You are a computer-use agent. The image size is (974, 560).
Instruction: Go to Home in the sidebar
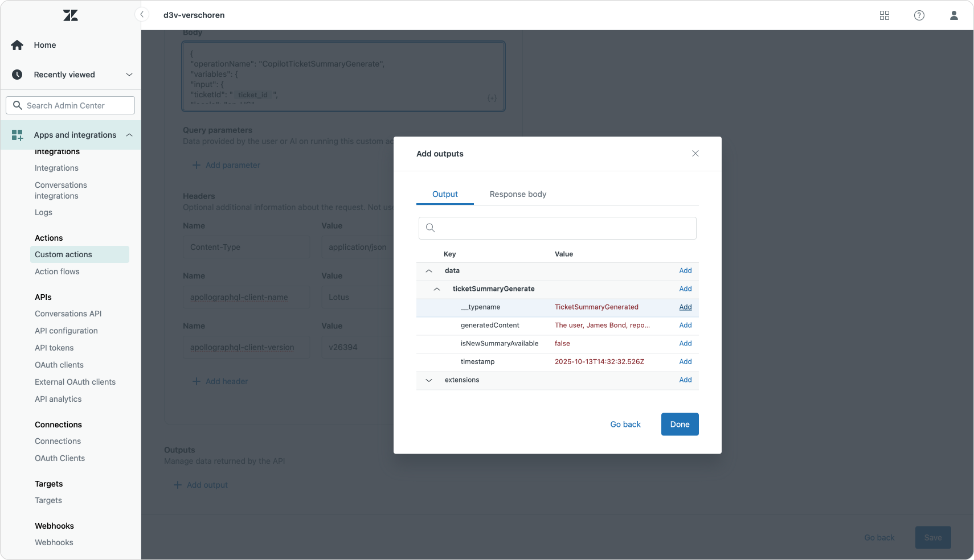(x=45, y=45)
